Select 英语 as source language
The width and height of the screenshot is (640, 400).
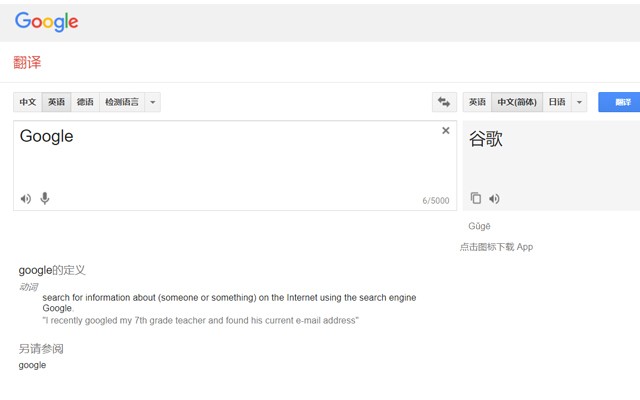coord(56,102)
